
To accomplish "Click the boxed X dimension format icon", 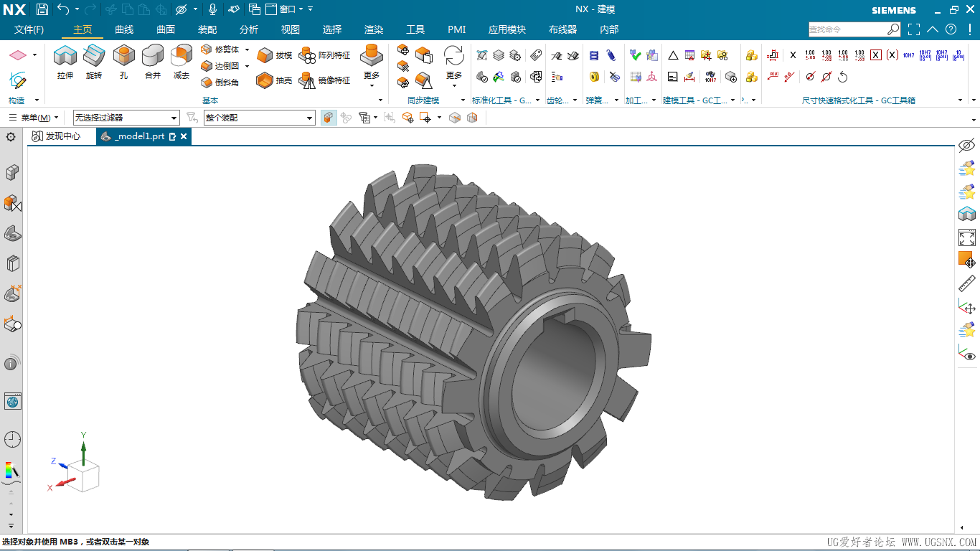I will point(875,55).
